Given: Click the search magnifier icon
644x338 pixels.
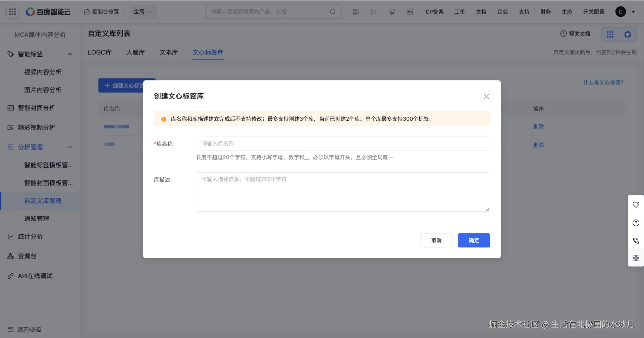Looking at the screenshot, I should pos(333,12).
